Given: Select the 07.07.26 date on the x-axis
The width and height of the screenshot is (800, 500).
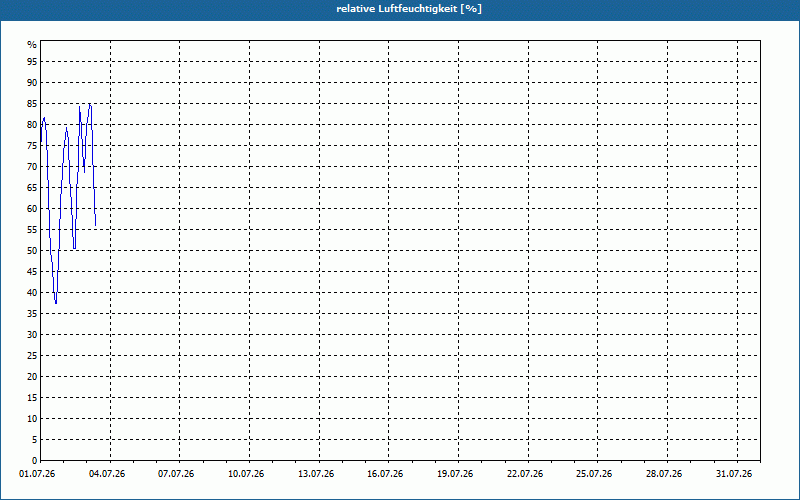Looking at the screenshot, I should (176, 474).
